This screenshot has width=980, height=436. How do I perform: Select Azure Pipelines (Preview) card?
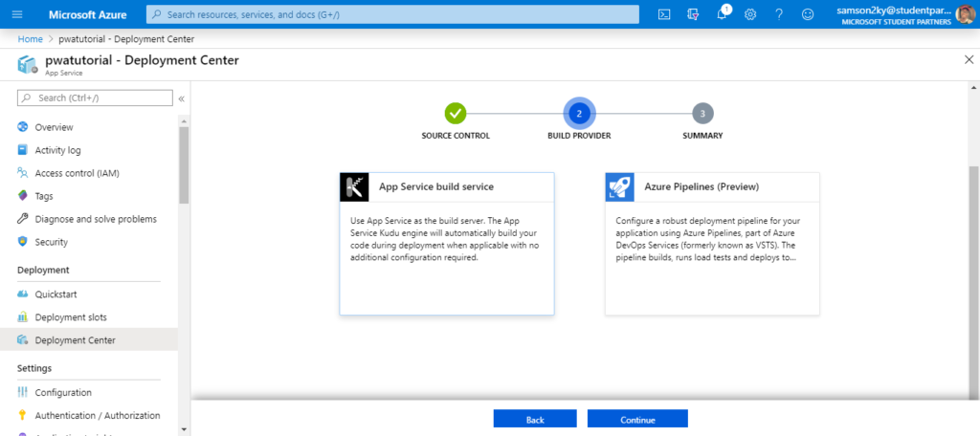[712, 244]
